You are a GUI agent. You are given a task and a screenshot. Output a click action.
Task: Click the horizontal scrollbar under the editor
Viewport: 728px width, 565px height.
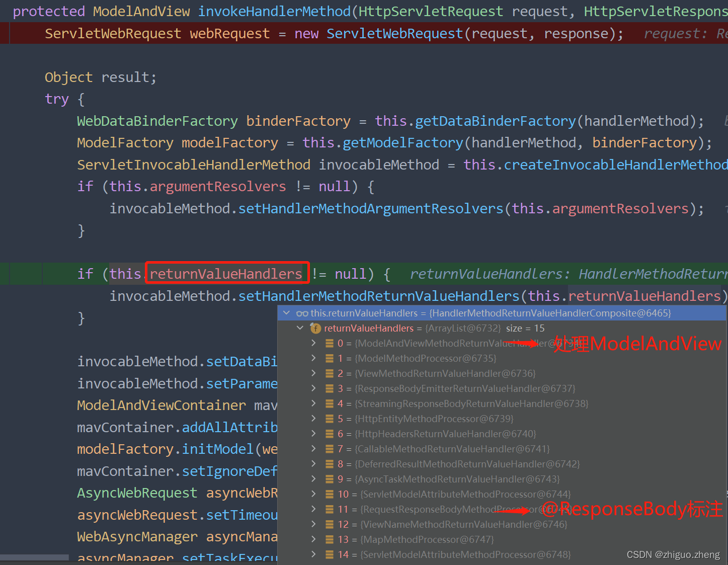[x=34, y=557]
